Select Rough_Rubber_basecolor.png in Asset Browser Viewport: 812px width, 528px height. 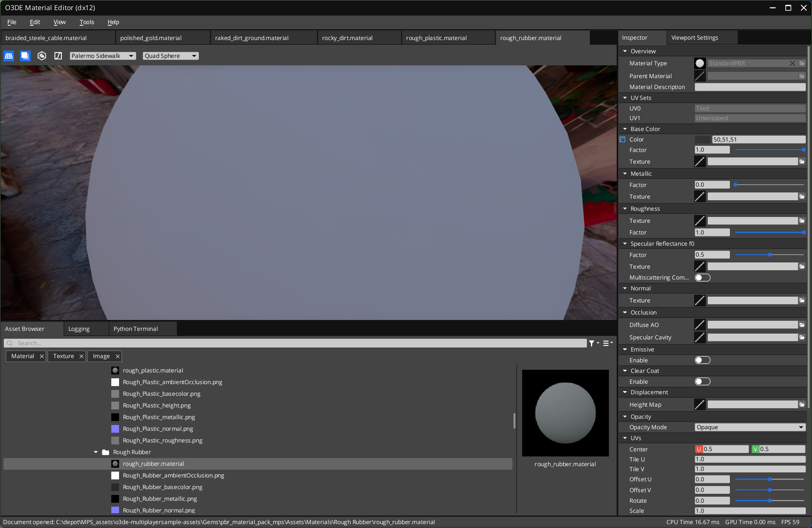(x=162, y=487)
